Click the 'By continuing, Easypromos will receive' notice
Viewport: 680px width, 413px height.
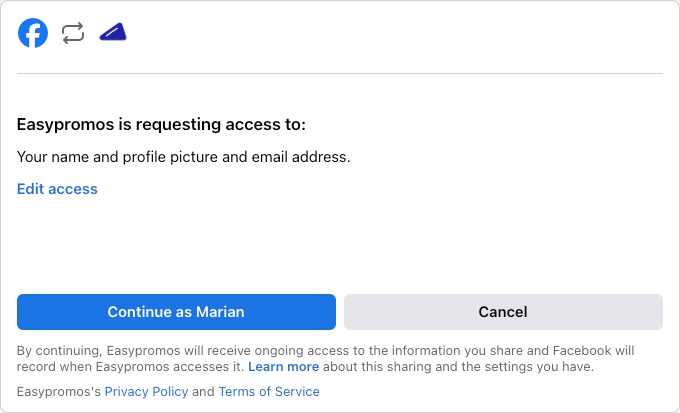tap(326, 358)
